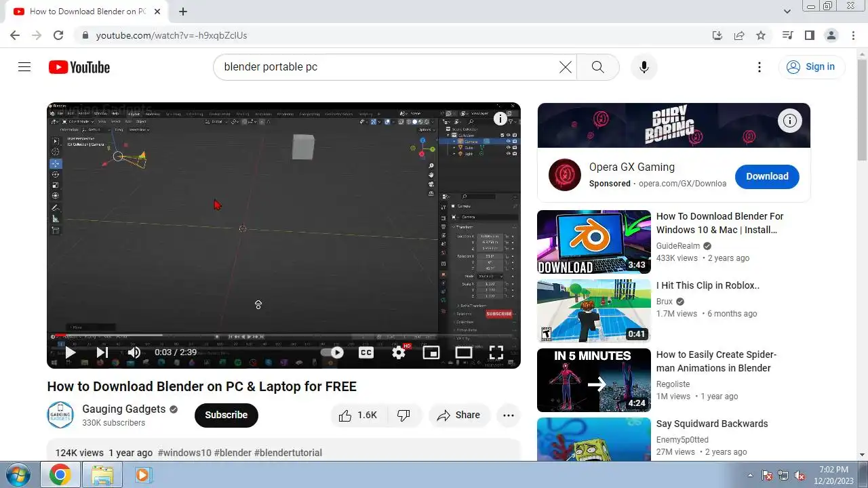Clear the search box text

[565, 67]
